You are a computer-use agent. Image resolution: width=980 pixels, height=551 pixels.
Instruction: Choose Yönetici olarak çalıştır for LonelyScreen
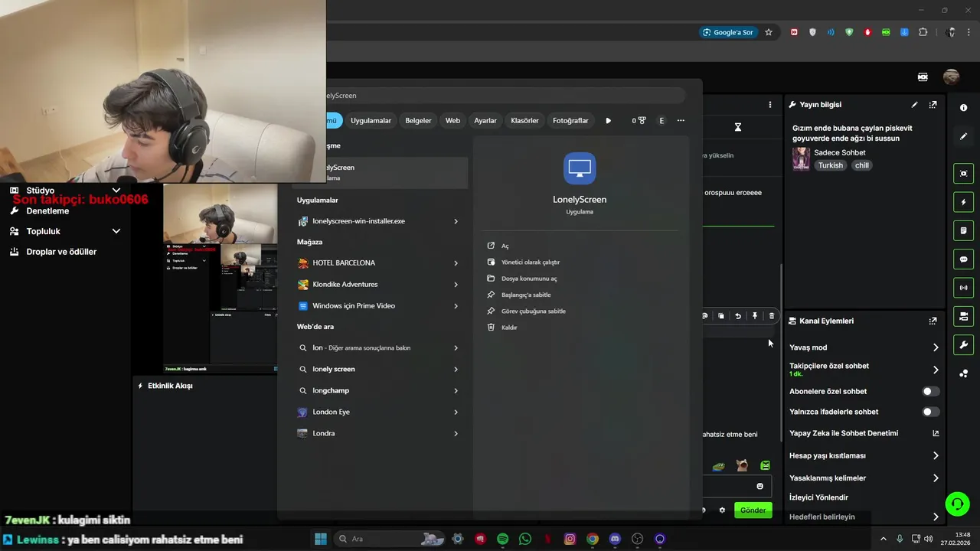coord(530,262)
